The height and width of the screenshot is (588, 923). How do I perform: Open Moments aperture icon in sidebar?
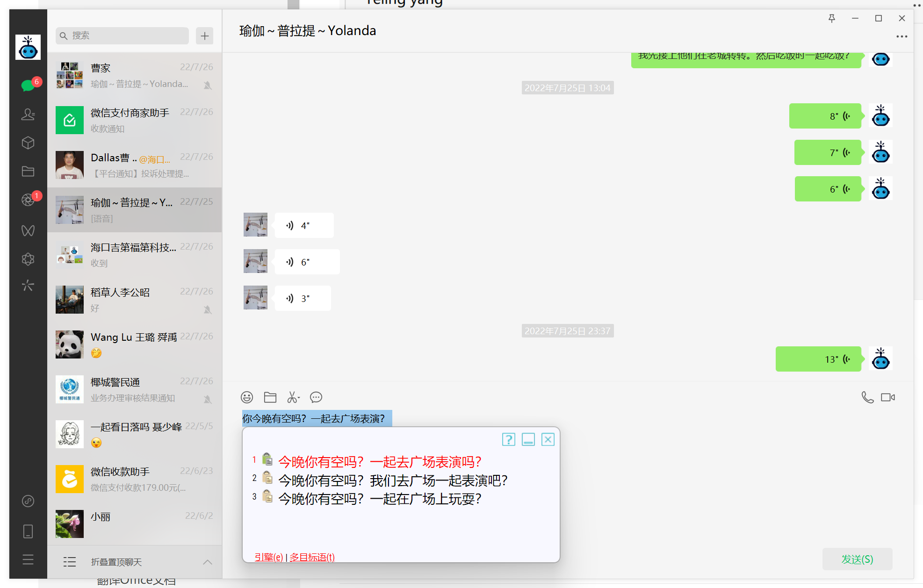click(28, 200)
